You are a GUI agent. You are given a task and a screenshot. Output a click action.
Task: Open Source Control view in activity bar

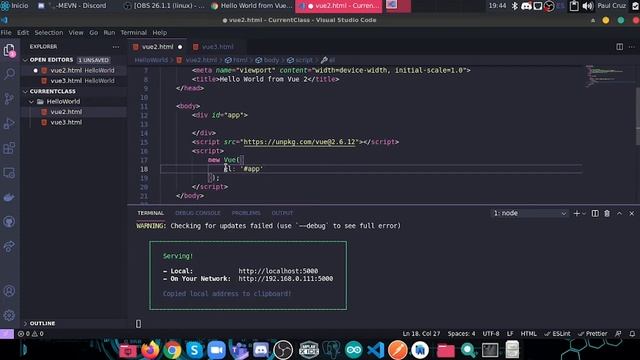9,98
